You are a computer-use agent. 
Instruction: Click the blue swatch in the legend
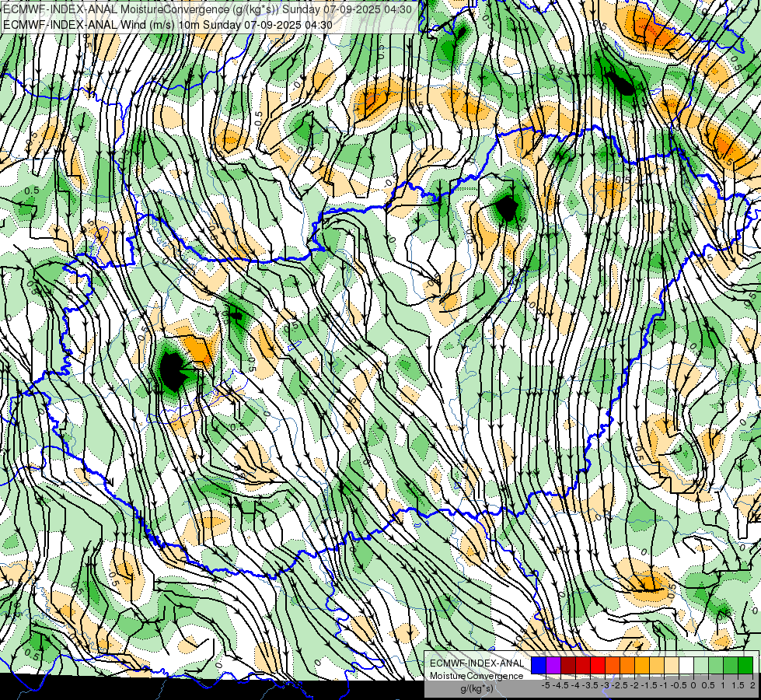click(539, 666)
